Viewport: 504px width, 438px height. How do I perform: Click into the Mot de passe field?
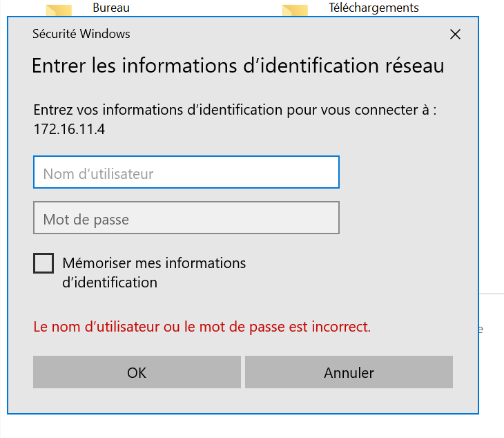186,218
